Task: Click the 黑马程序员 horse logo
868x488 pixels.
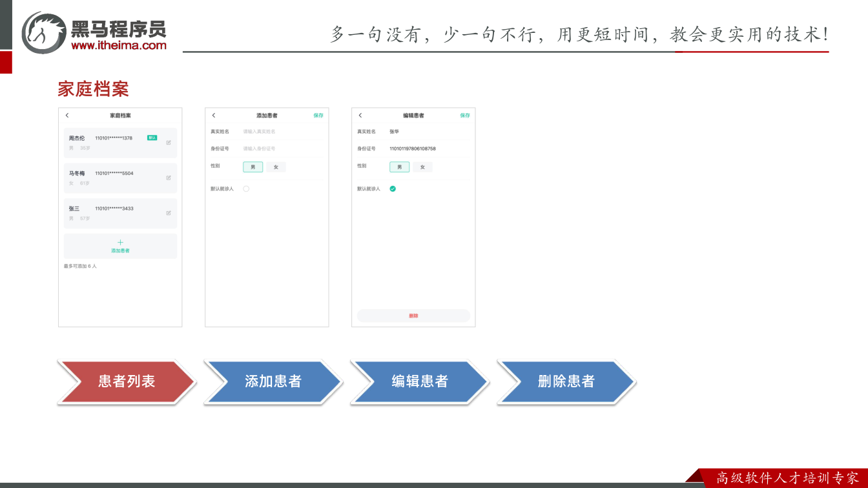Action: coord(44,32)
